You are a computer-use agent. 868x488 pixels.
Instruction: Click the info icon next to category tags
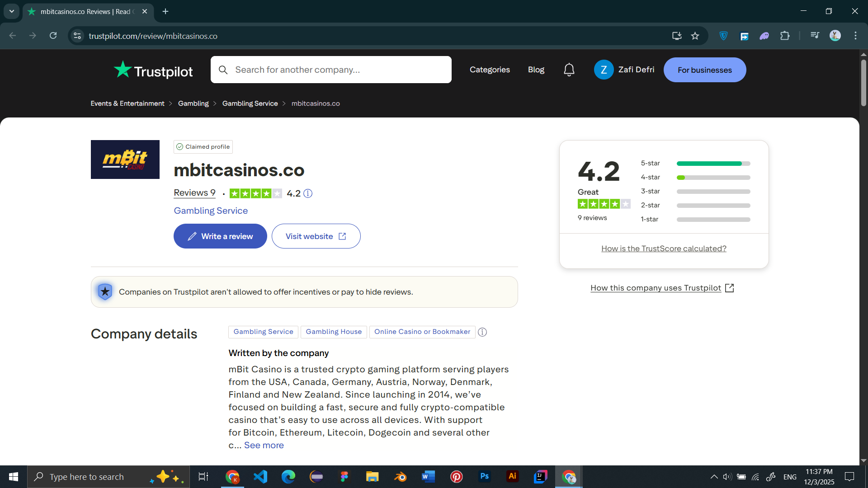tap(482, 332)
